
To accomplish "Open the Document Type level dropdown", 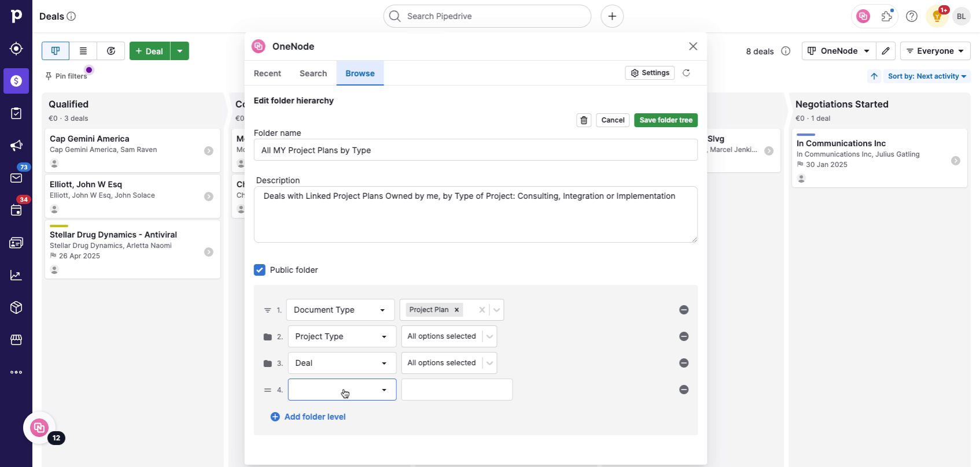I will [x=340, y=310].
